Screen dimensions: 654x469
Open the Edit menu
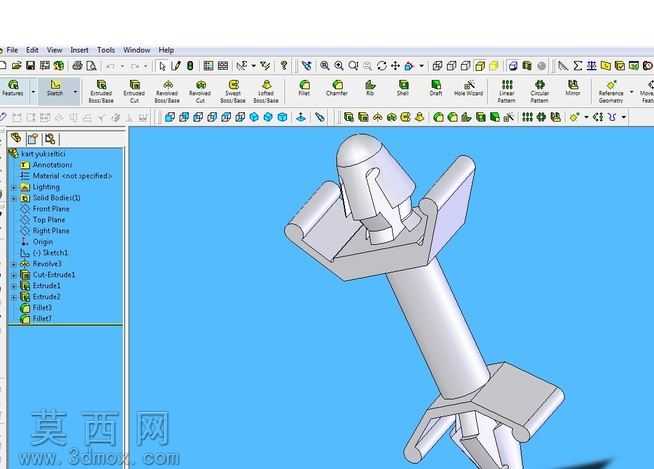(32, 50)
